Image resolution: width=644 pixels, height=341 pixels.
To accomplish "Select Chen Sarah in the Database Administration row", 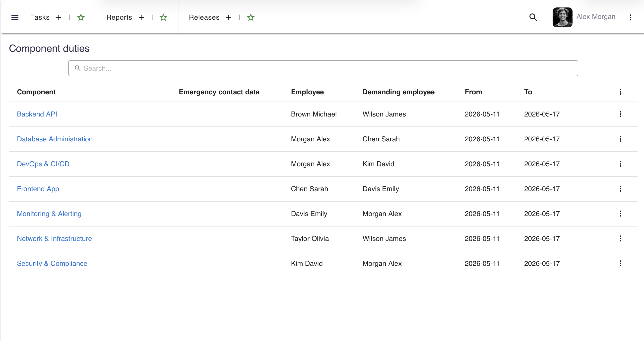I will pos(381,139).
